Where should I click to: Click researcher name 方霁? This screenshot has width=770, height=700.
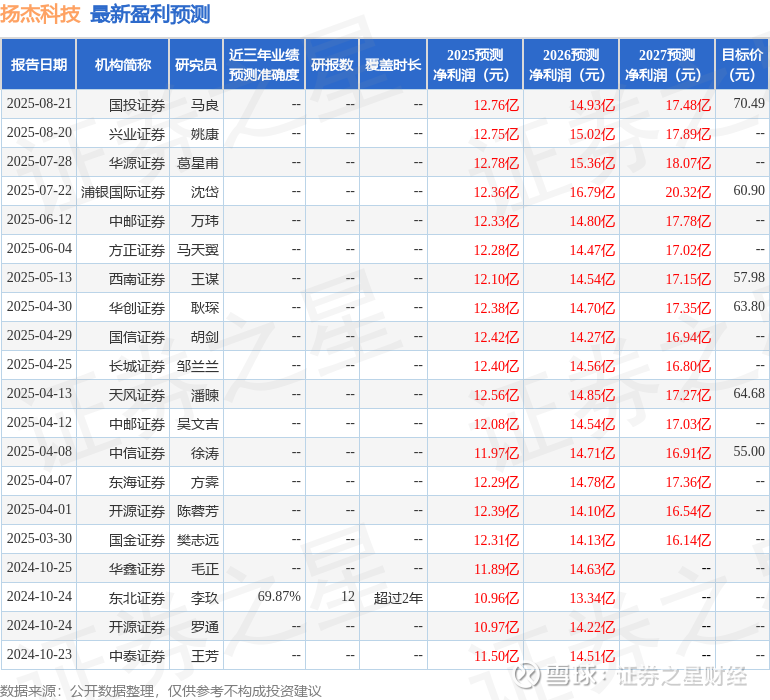click(x=204, y=481)
